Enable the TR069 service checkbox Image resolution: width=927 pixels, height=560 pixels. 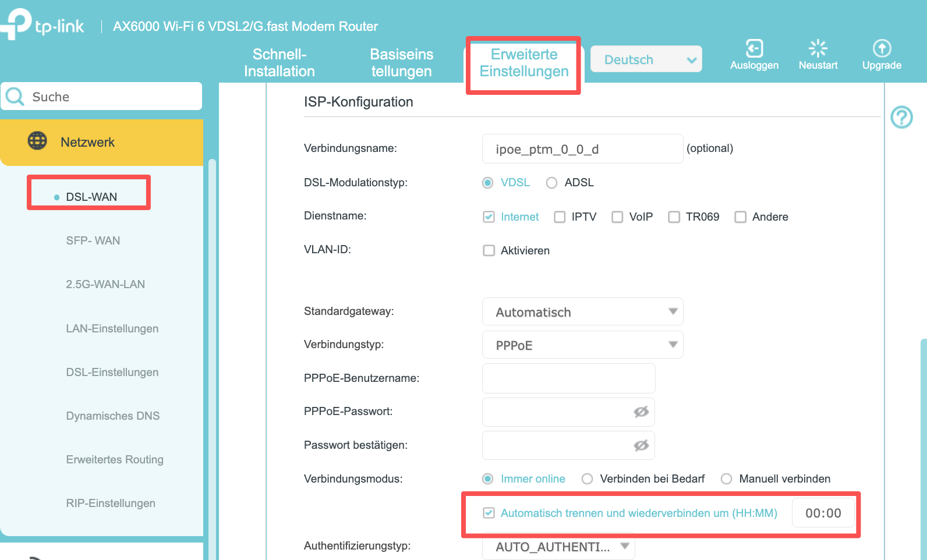[674, 217]
